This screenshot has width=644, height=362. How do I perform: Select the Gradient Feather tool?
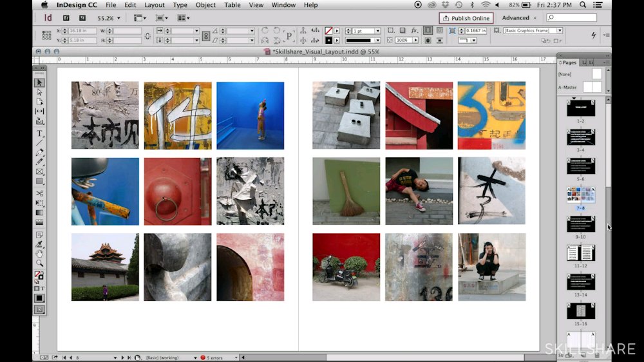(x=39, y=222)
